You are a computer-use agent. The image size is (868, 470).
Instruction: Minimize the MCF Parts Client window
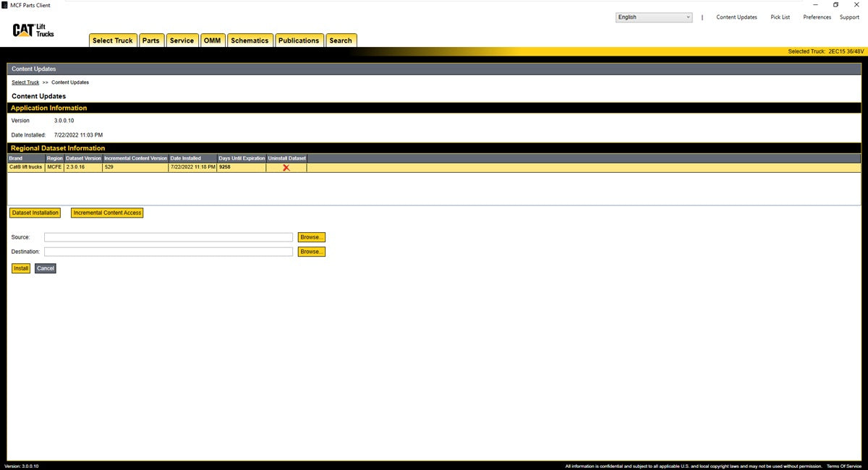(816, 5)
